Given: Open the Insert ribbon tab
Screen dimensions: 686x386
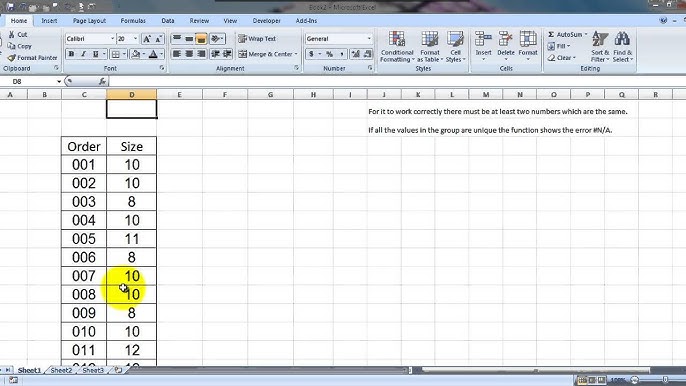Looking at the screenshot, I should 49,21.
